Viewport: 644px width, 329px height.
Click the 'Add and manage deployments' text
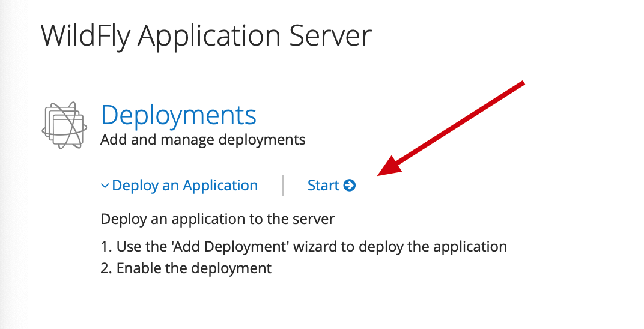[x=203, y=140]
